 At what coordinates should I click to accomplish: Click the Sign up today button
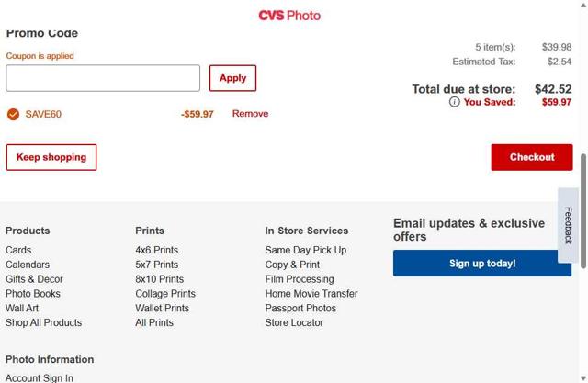pyautogui.click(x=482, y=264)
